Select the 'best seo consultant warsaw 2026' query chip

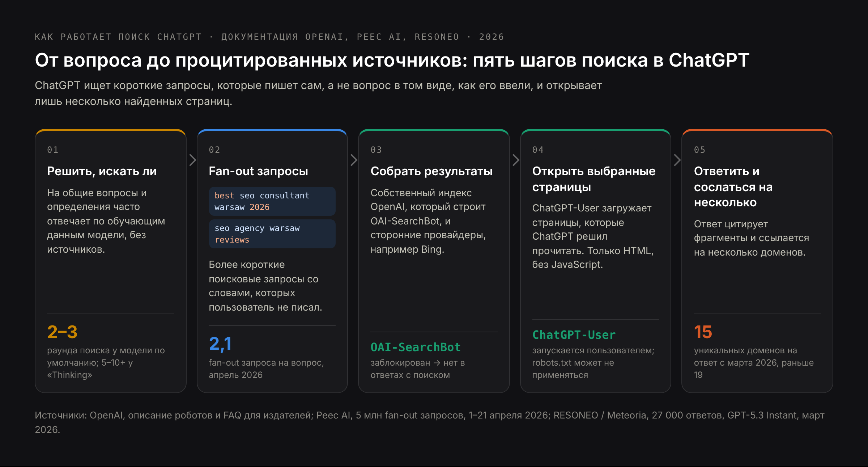[272, 201]
